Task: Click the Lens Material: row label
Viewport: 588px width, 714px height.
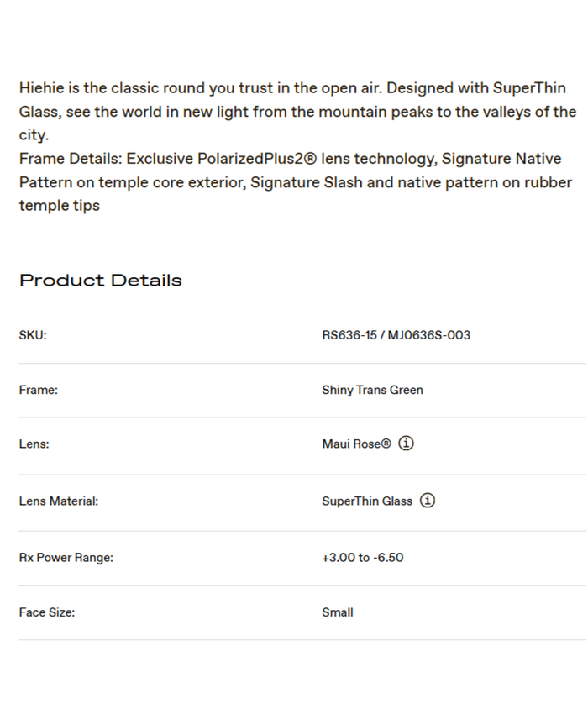Action: (x=59, y=501)
